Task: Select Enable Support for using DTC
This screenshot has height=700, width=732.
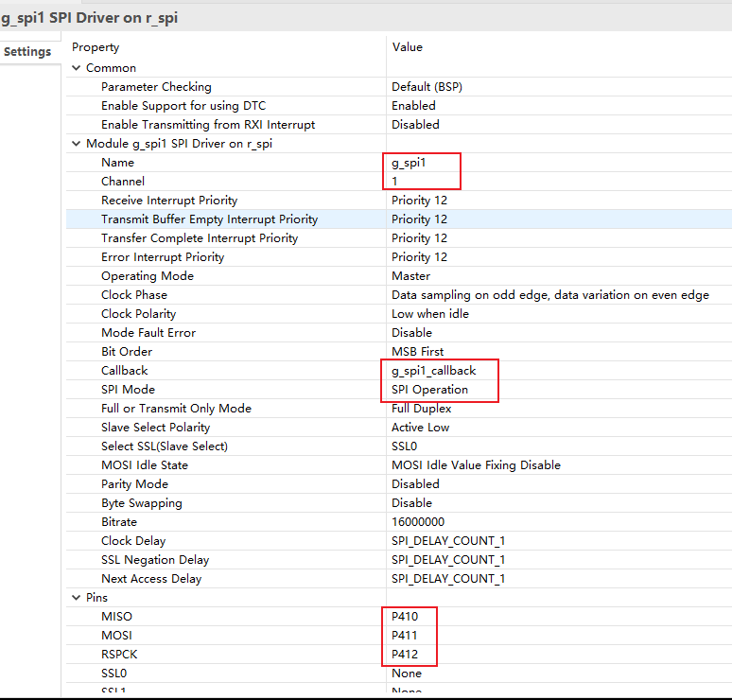Action: click(183, 106)
